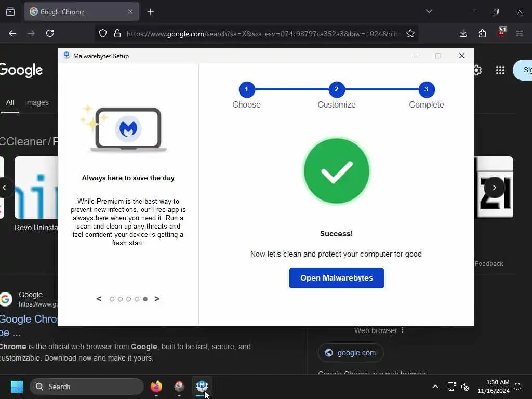Open Windows Start menu

[x=17, y=387]
